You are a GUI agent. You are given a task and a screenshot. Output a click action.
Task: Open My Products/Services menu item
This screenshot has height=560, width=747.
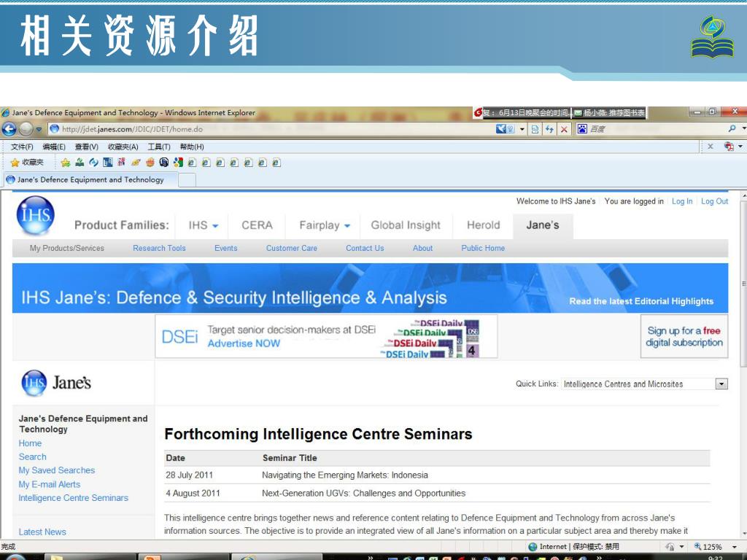(x=66, y=248)
